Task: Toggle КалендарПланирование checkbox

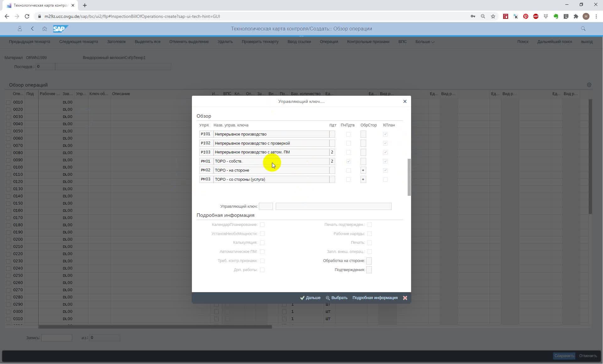Action: pyautogui.click(x=262, y=225)
